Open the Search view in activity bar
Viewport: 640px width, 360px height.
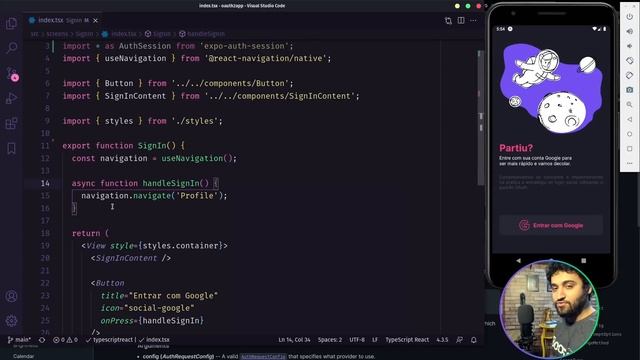[11, 48]
